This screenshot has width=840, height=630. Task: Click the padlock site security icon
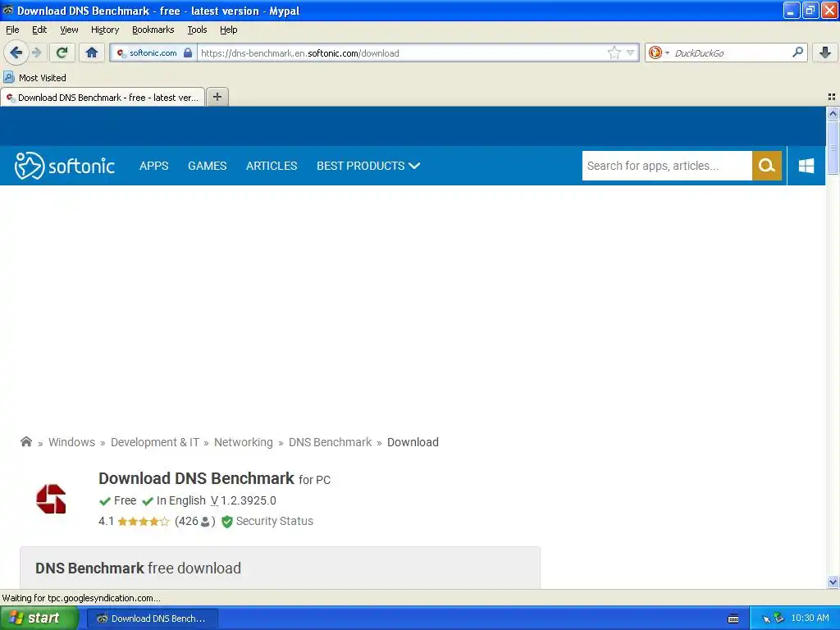[x=188, y=53]
